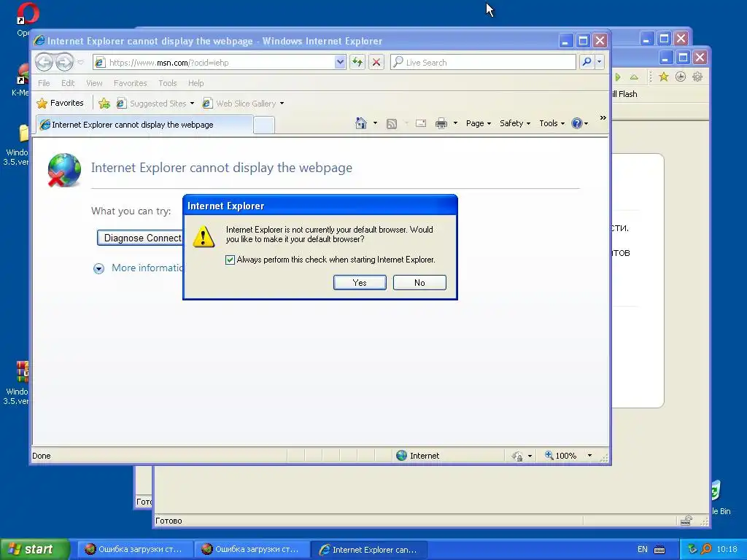Click the Back arrow in Internet Explorer
This screenshot has height=560, width=747.
click(x=44, y=62)
